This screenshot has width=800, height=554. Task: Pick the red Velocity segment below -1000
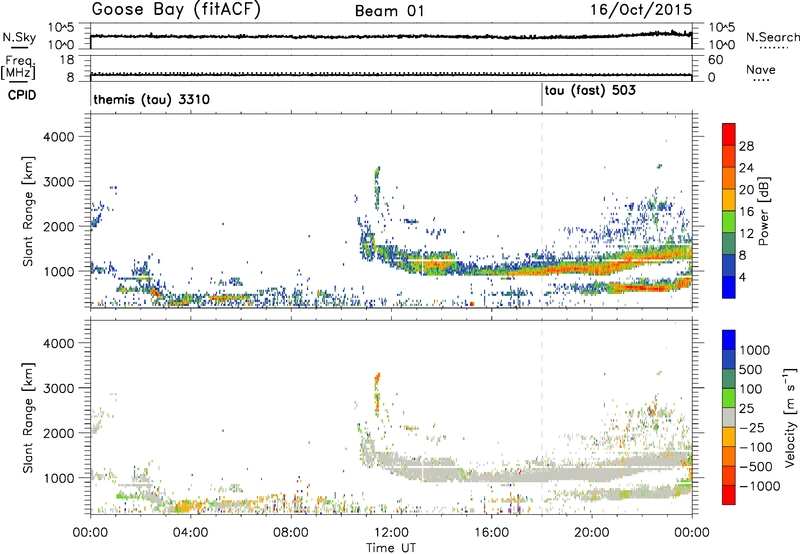(x=729, y=495)
